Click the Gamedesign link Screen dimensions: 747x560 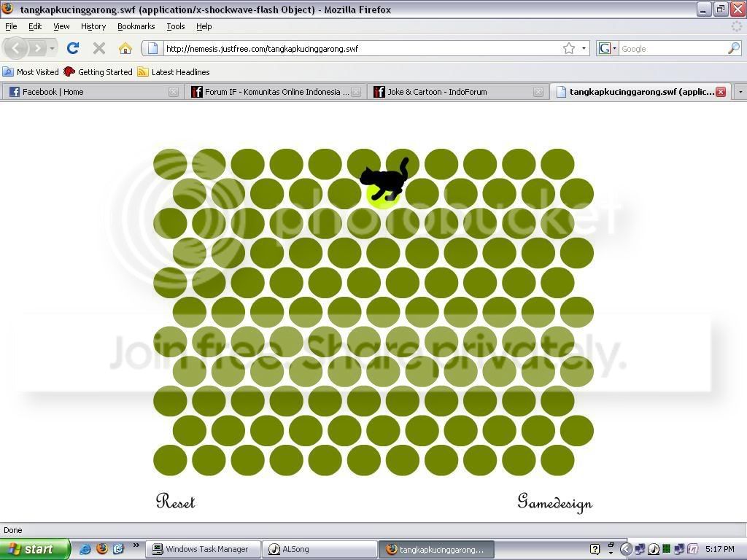[555, 503]
